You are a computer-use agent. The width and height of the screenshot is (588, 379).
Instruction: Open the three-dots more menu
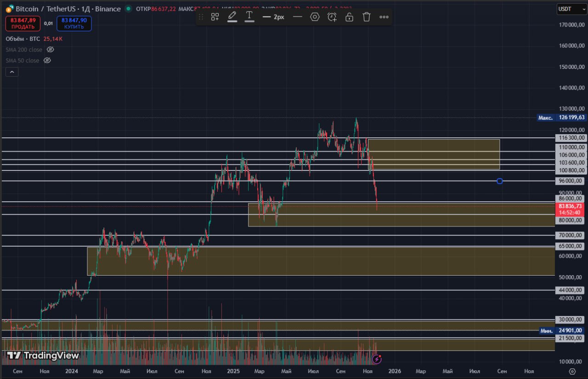[384, 17]
